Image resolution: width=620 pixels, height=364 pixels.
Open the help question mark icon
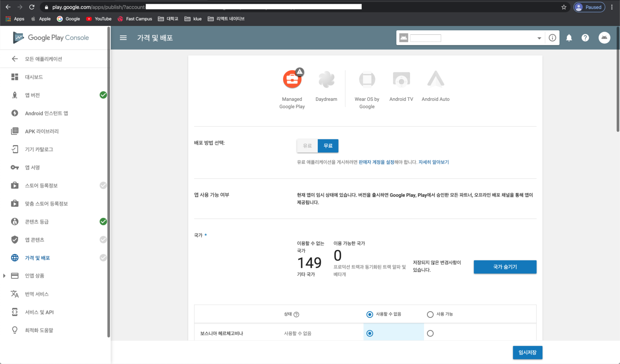click(585, 38)
